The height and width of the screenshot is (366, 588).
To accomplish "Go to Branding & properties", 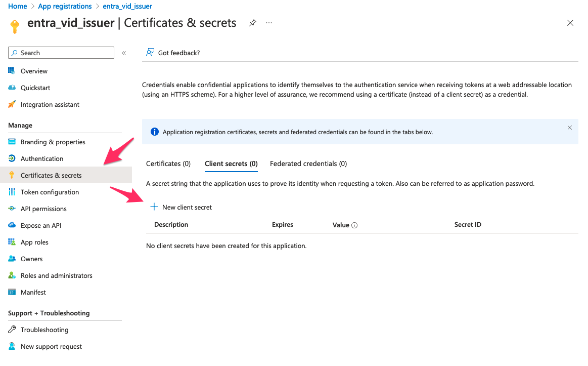I will (53, 142).
